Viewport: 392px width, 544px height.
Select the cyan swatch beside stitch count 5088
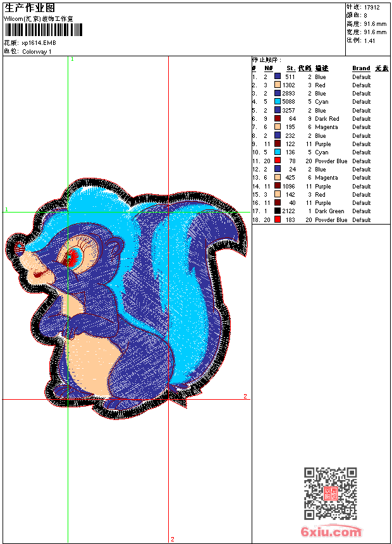(x=278, y=101)
